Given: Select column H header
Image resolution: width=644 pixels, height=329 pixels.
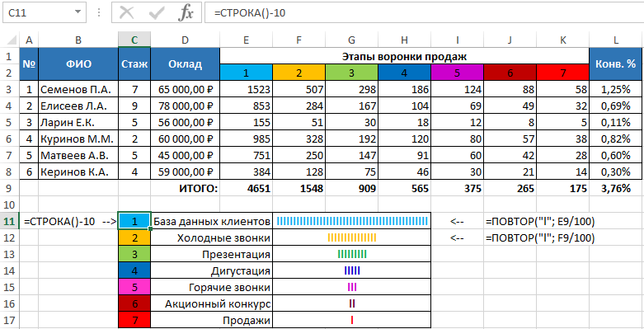Looking at the screenshot, I should 405,40.
